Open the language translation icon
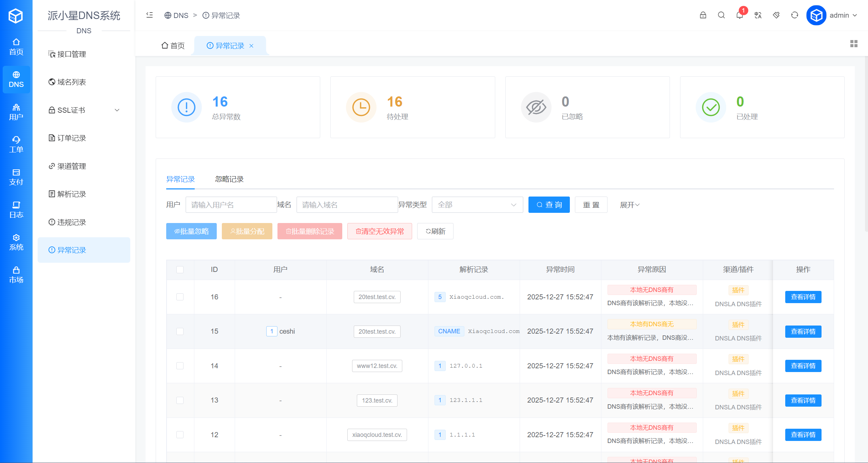This screenshot has height=463, width=868. [x=758, y=15]
